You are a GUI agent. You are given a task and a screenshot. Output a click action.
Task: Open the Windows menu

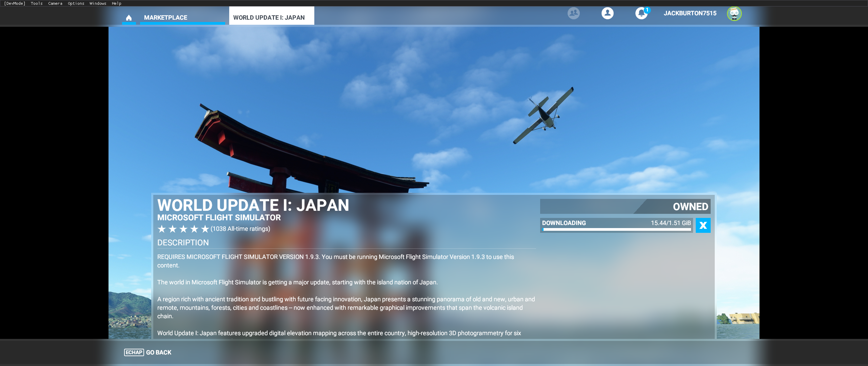(98, 3)
